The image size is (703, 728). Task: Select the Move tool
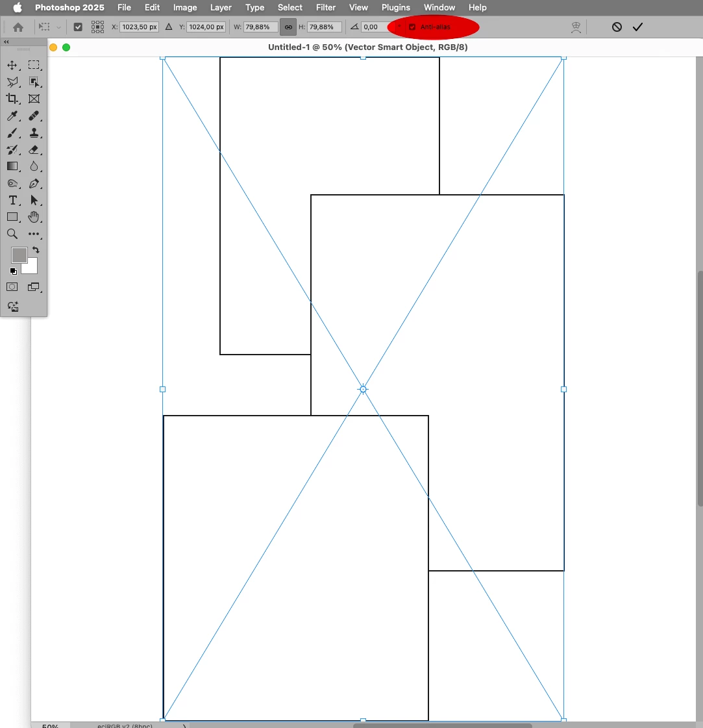[x=12, y=65]
